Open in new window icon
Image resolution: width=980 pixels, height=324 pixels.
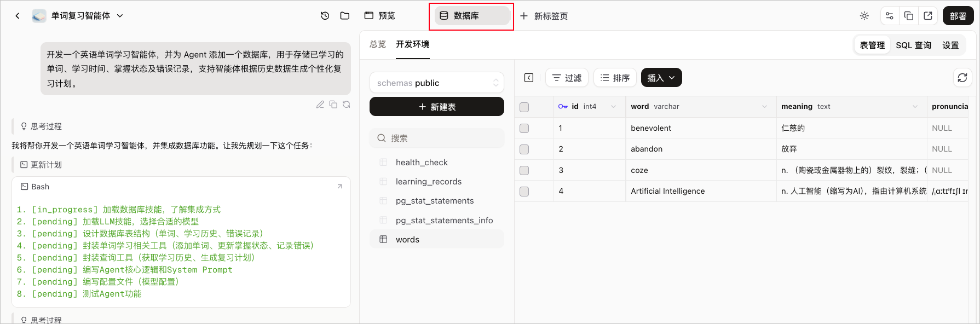928,16
